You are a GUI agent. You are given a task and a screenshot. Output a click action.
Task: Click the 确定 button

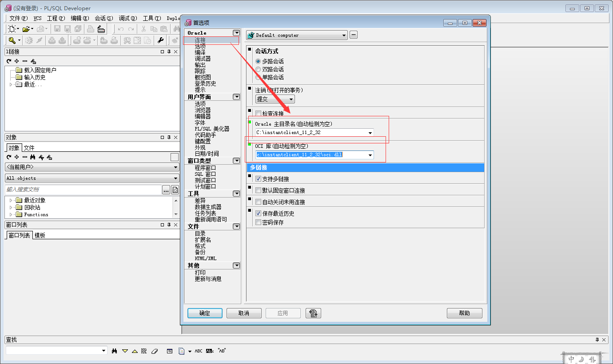point(205,313)
